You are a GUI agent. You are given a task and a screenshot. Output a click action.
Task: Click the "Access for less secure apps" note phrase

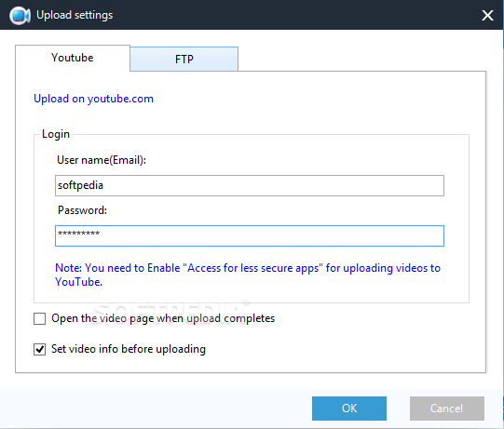(x=252, y=268)
